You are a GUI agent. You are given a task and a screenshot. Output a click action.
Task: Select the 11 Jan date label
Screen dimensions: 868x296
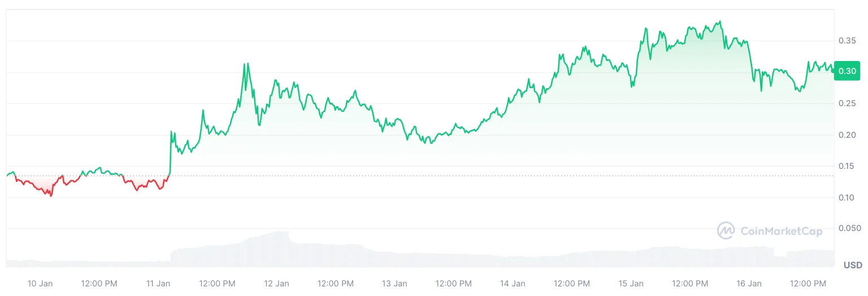coord(159,284)
